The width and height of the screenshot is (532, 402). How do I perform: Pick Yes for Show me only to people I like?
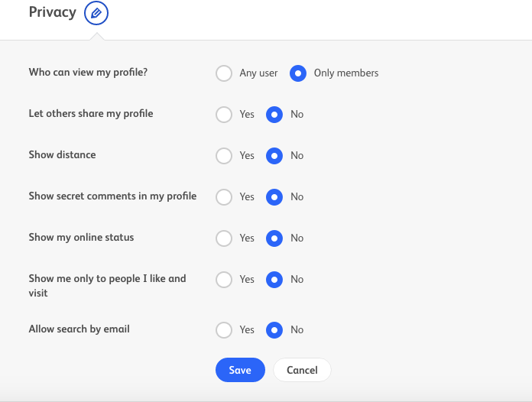point(224,280)
